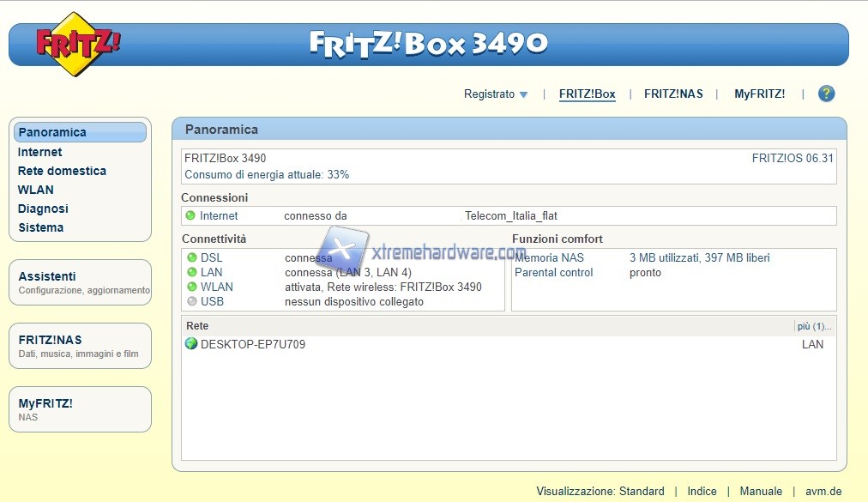868x502 pixels.
Task: Click the green Internet status indicator
Action: (190, 216)
